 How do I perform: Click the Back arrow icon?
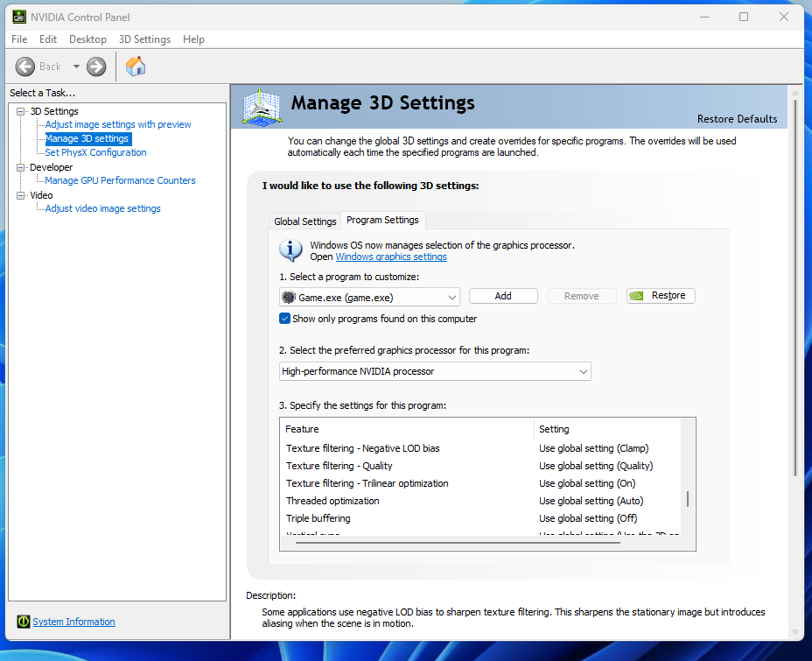pyautogui.click(x=24, y=67)
